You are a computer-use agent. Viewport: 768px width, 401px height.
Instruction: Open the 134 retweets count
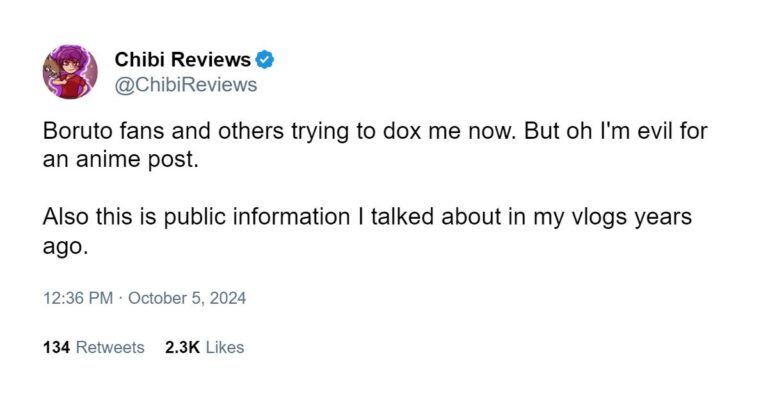(56, 347)
